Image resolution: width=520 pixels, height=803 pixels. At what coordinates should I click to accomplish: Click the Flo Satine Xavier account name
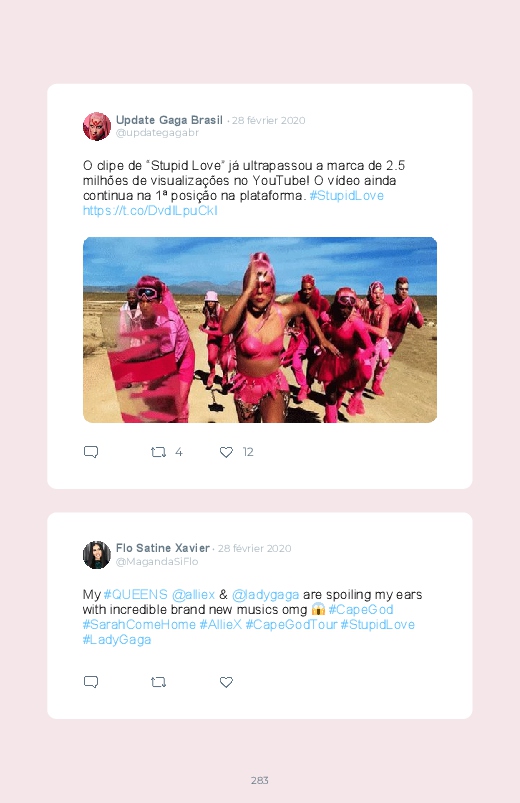(163, 548)
